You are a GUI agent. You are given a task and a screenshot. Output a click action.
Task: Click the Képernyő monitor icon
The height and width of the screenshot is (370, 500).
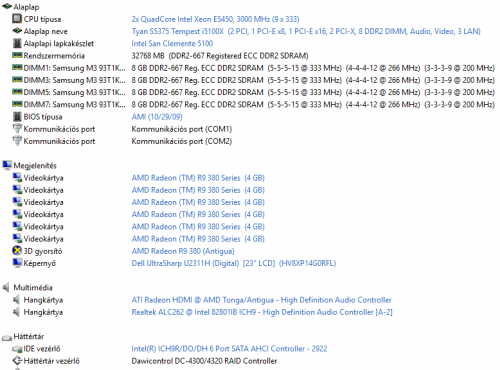click(17, 263)
